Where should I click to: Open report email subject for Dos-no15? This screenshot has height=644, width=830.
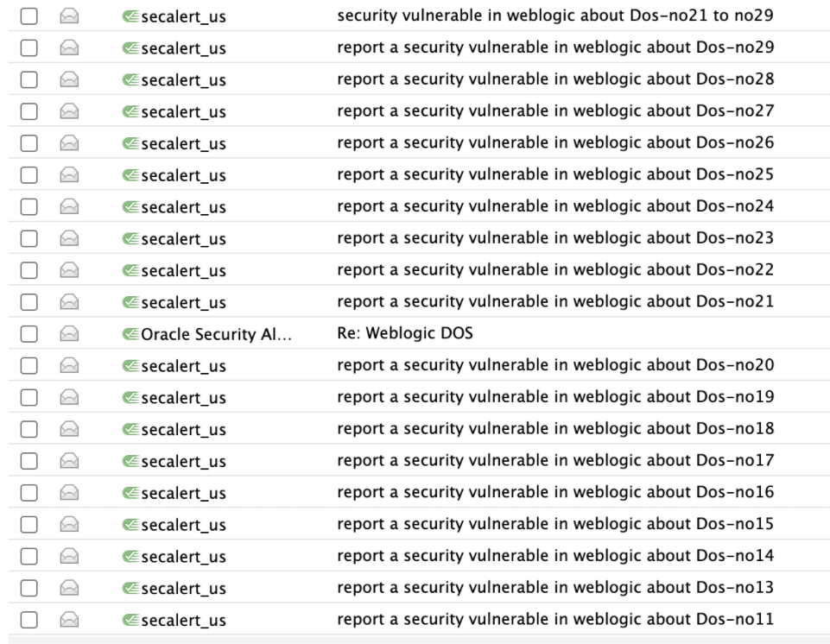click(555, 523)
